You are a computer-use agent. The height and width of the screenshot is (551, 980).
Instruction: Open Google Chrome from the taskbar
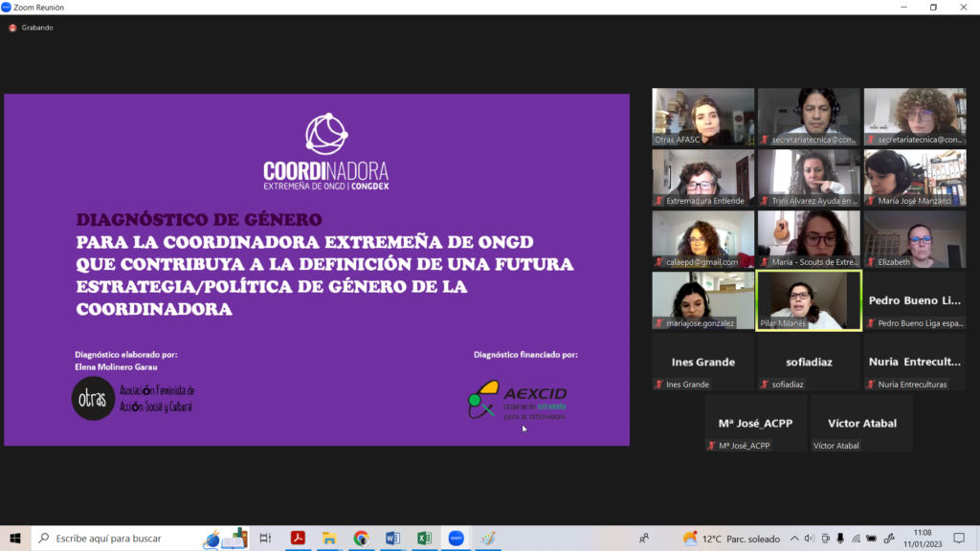click(x=360, y=539)
